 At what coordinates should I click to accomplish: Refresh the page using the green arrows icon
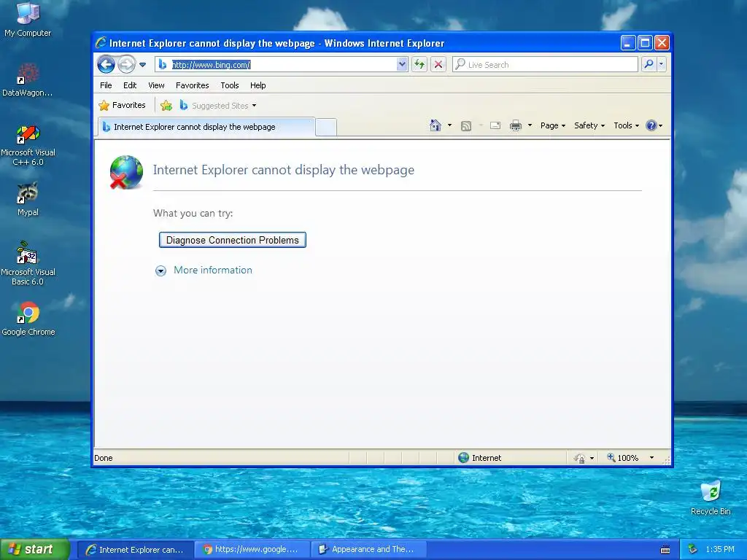419,64
